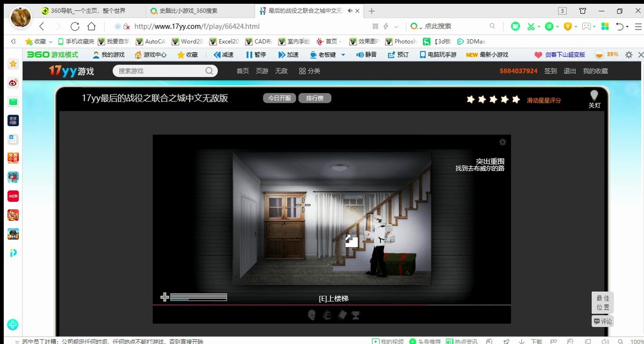
Task: Click the 最佳位置 button
Action: 603,303
